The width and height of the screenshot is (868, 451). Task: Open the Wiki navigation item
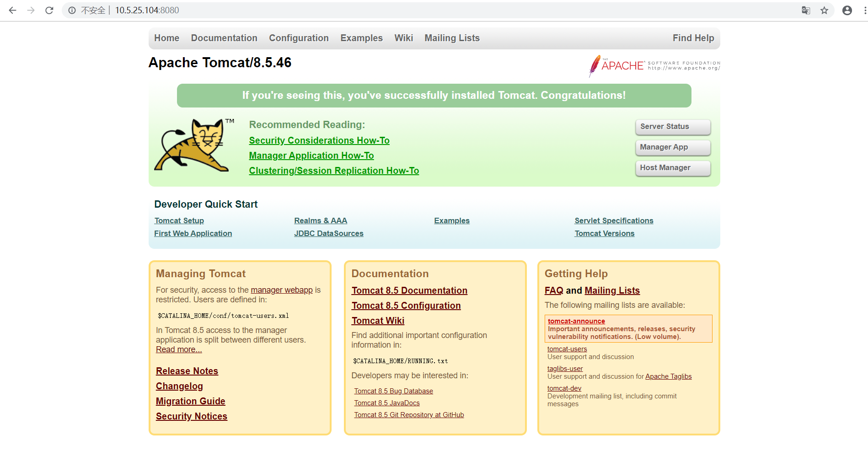[404, 38]
